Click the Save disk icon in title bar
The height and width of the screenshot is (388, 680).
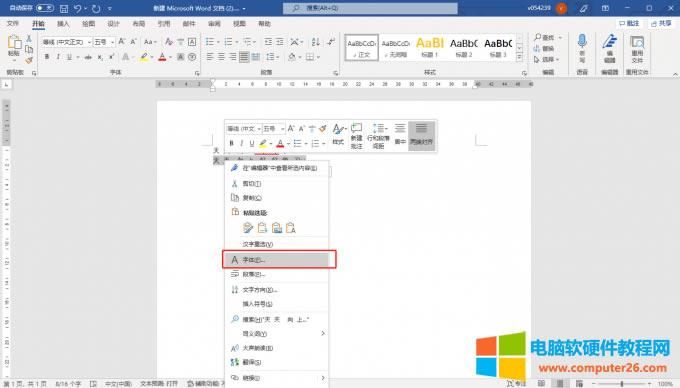tap(64, 8)
